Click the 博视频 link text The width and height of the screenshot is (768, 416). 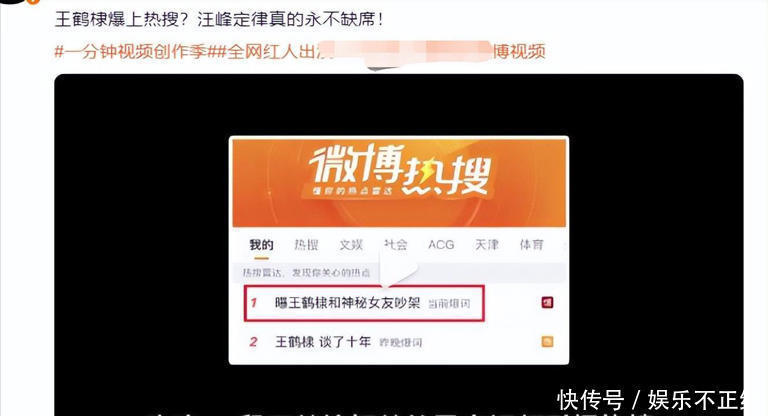(x=519, y=51)
